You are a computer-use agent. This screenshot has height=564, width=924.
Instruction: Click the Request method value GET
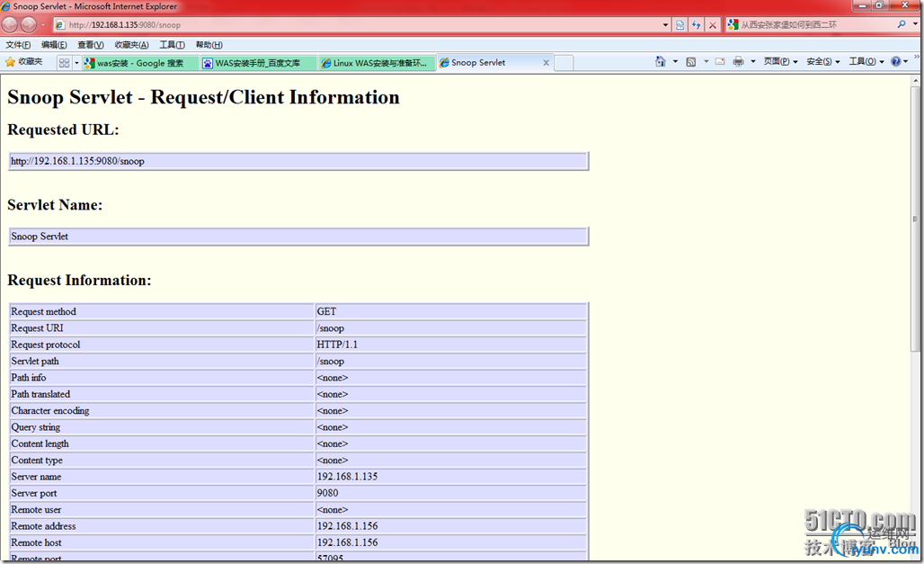coord(326,311)
